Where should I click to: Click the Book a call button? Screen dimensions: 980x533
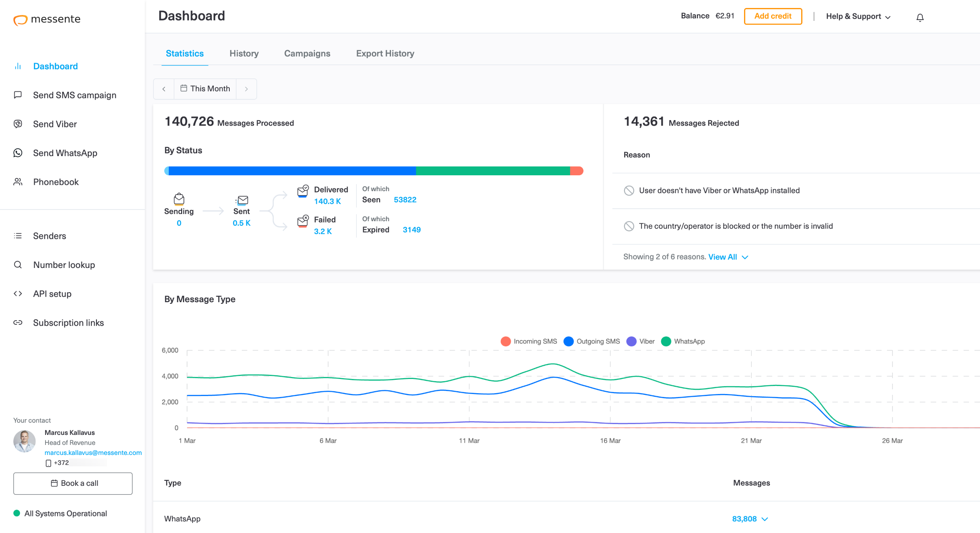(73, 483)
